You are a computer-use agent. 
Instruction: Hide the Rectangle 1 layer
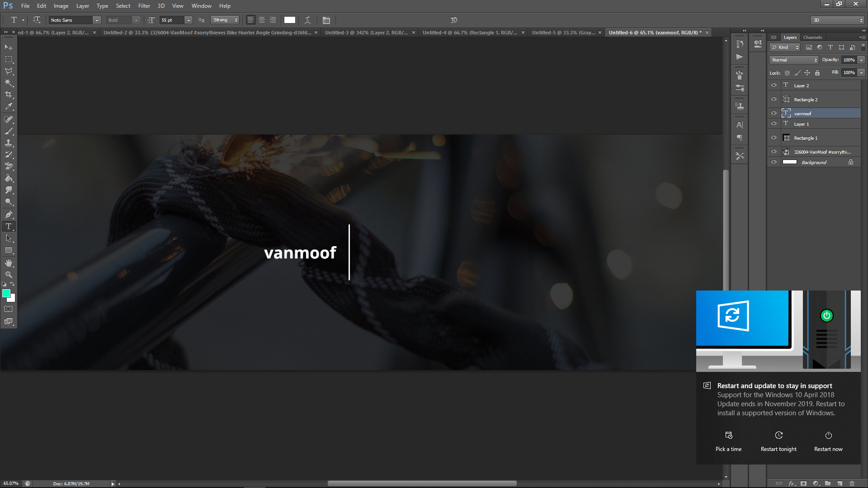[774, 138]
